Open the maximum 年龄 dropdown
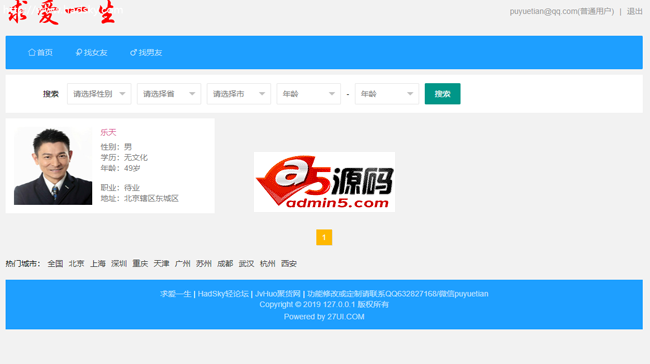 point(387,94)
